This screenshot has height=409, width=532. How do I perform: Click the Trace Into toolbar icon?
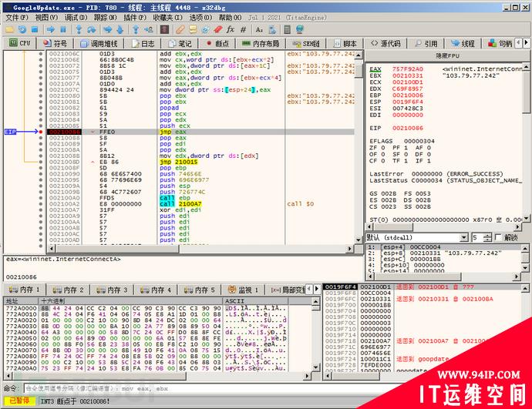click(x=107, y=29)
